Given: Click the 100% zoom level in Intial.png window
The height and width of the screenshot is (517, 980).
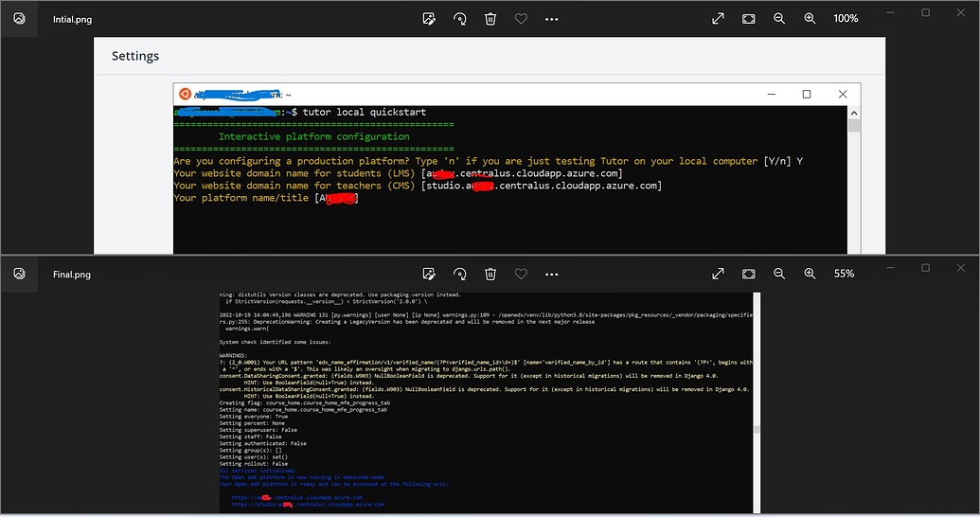Looking at the screenshot, I should coord(846,19).
